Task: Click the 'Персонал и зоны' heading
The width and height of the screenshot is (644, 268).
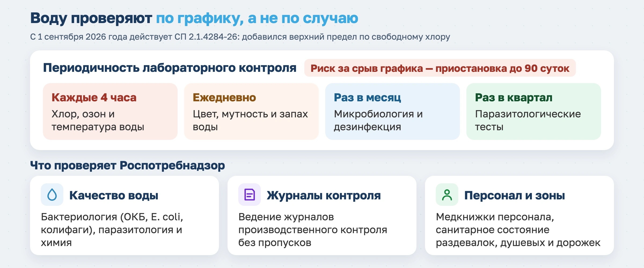Action: (x=514, y=195)
